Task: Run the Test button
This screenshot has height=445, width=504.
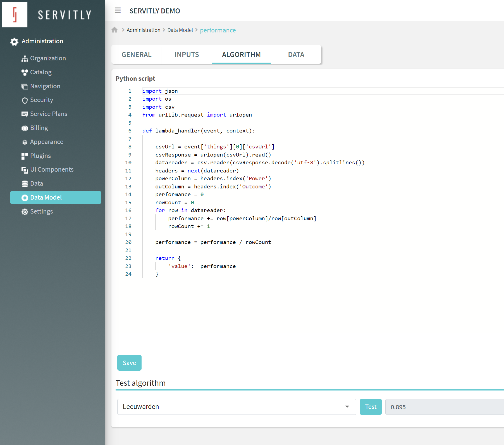Action: (371, 407)
